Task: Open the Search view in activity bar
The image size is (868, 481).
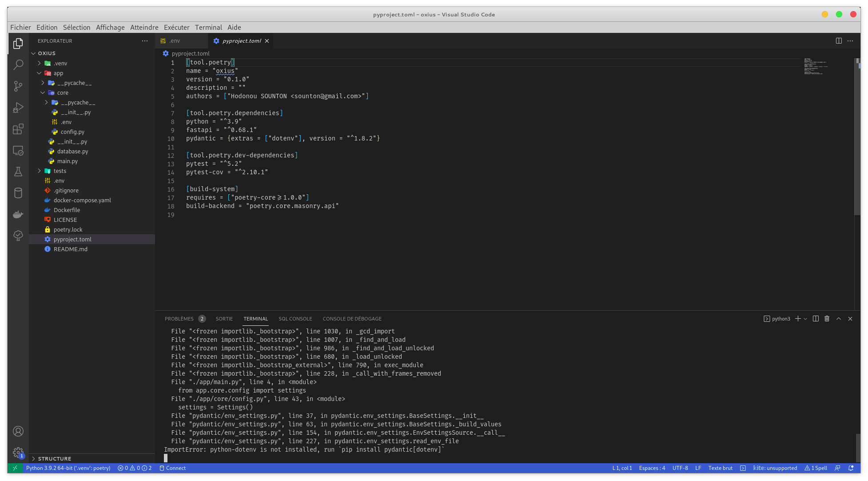Action: coord(18,65)
